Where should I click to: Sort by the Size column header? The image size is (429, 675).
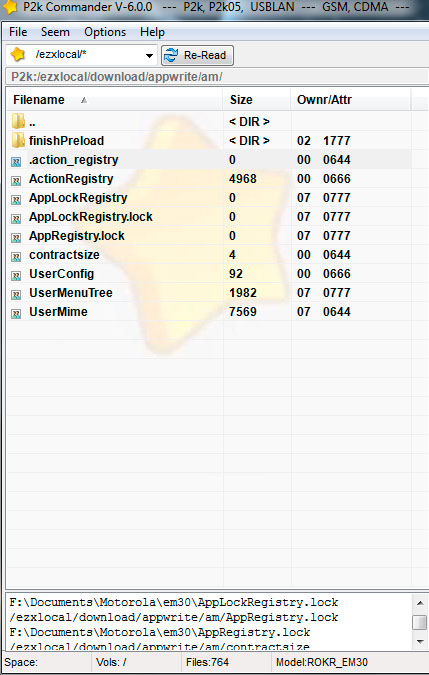[257, 100]
